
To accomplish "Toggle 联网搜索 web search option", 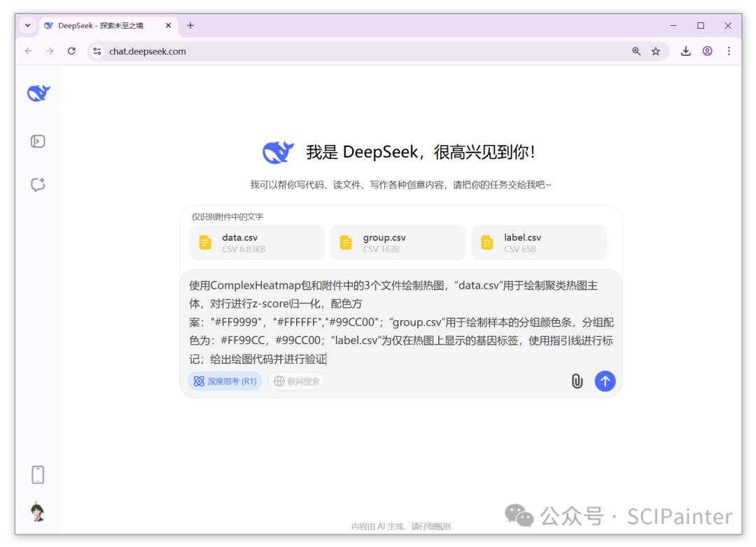I will 297,381.
